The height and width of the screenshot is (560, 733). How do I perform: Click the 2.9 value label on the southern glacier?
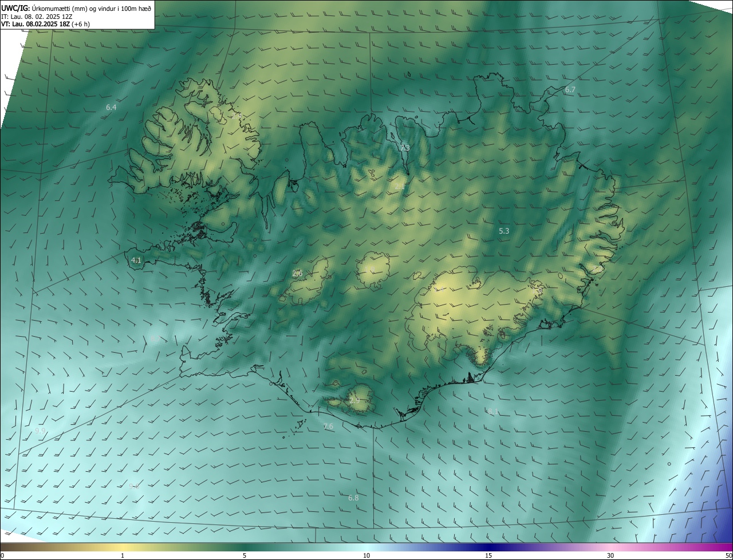pyautogui.click(x=354, y=400)
